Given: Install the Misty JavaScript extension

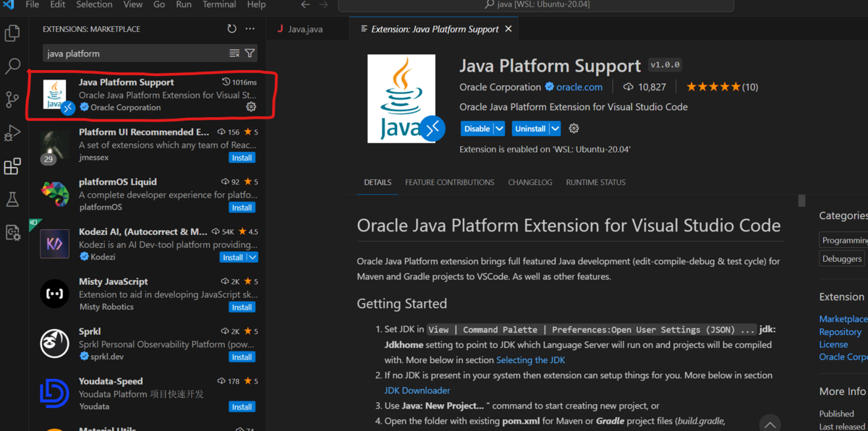Looking at the screenshot, I should pyautogui.click(x=242, y=307).
